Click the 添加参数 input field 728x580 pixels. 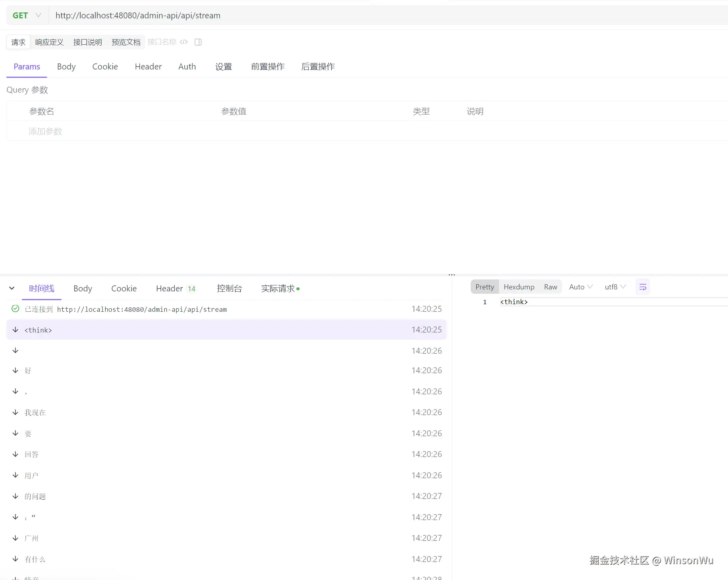click(45, 131)
